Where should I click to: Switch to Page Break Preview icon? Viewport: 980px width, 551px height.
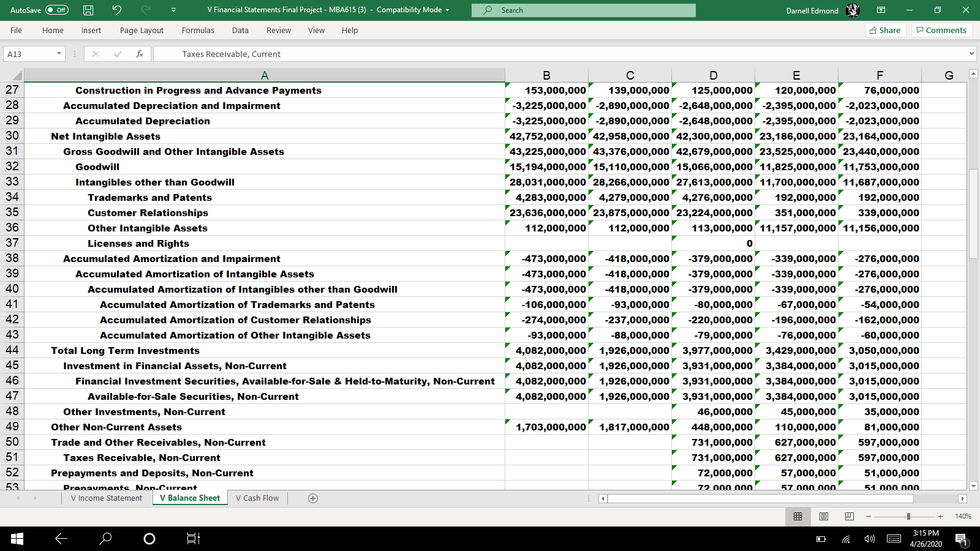tap(850, 517)
